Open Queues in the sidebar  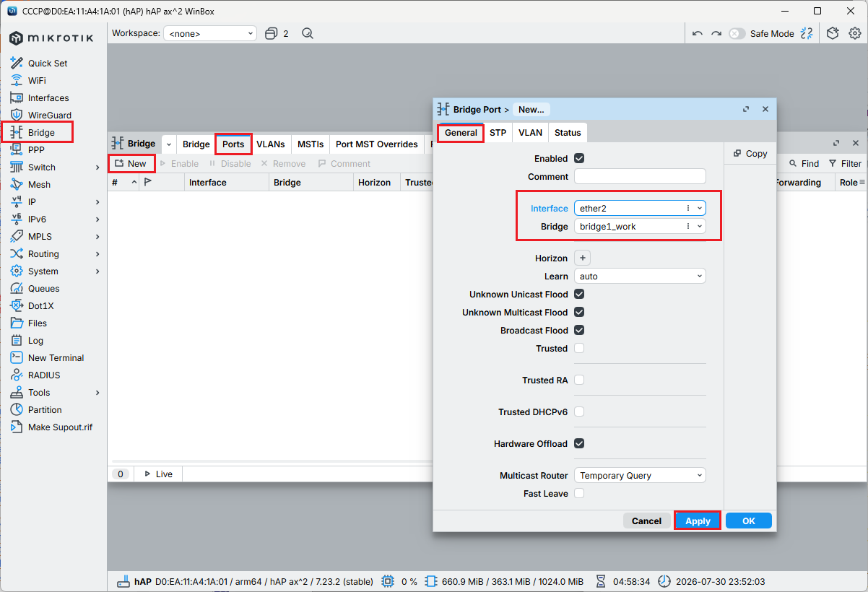pyautogui.click(x=43, y=288)
